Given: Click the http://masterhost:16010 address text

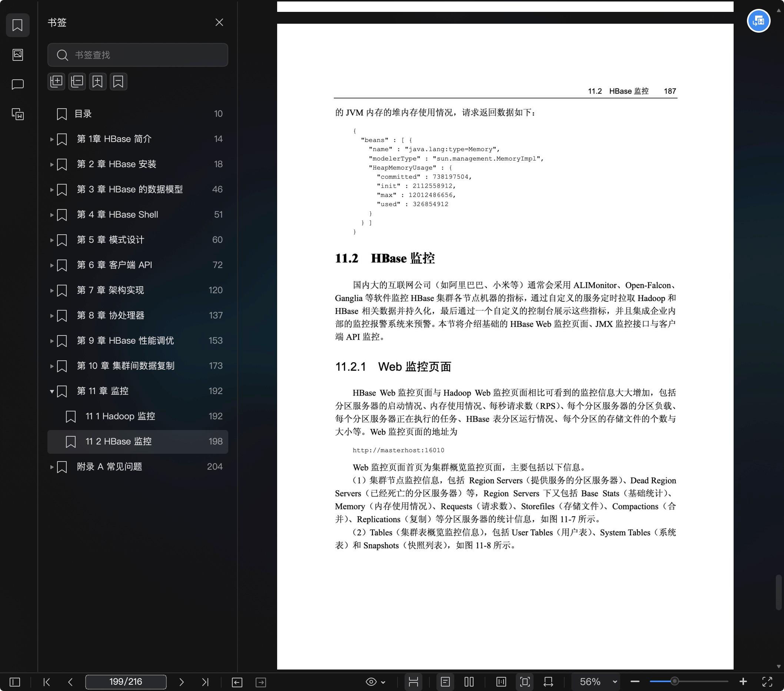Looking at the screenshot, I should point(398,450).
